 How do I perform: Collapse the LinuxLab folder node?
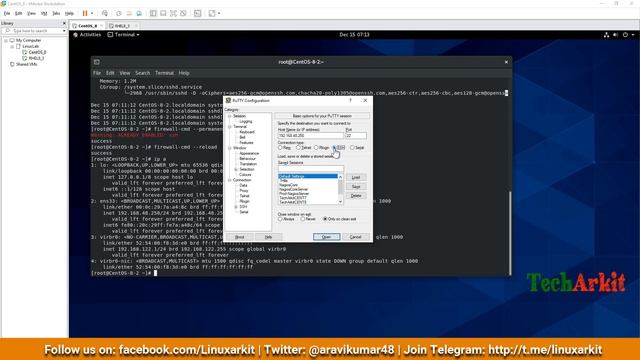pyautogui.click(x=12, y=47)
